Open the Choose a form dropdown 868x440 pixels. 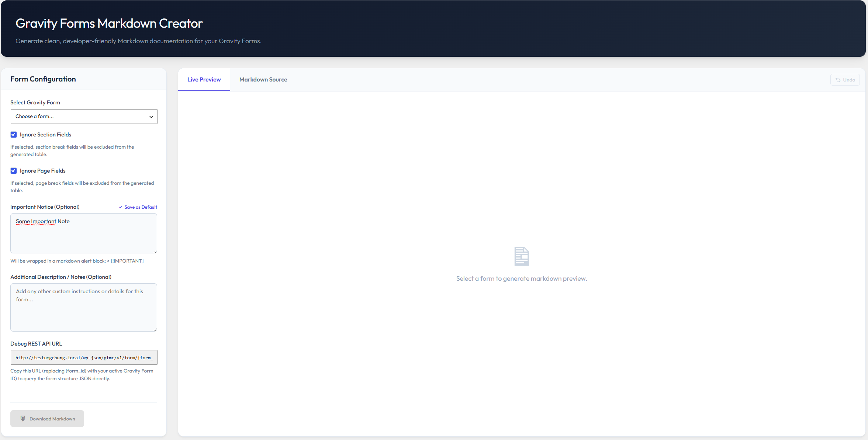click(x=84, y=117)
